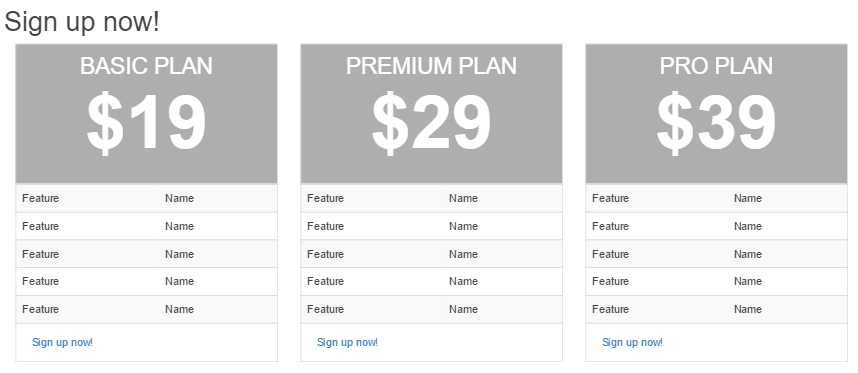
Task: Click Sign up now link under Premium Plan
Action: (x=347, y=342)
